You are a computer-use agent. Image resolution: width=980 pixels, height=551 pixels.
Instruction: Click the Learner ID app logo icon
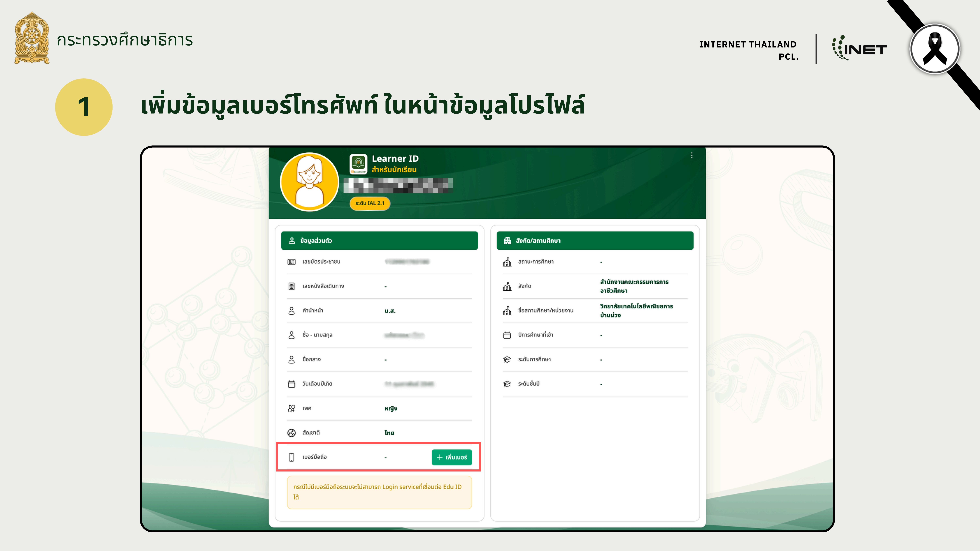pos(358,164)
